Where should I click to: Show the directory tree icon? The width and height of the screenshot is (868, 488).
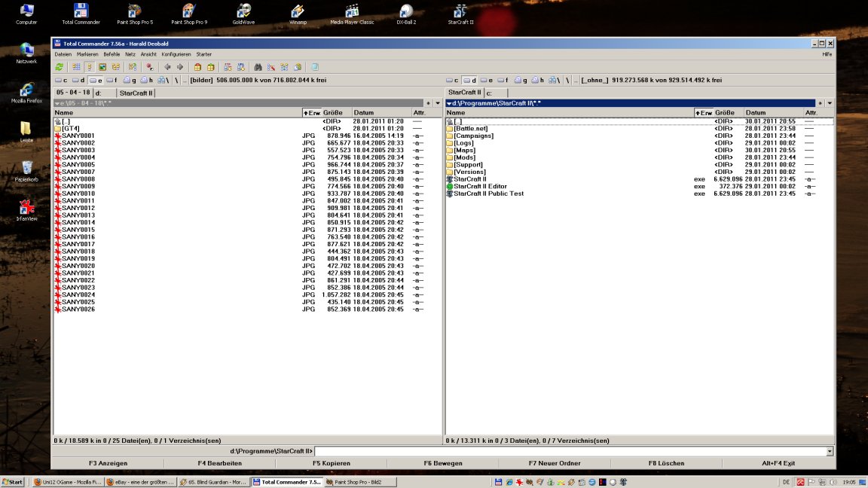[116, 67]
